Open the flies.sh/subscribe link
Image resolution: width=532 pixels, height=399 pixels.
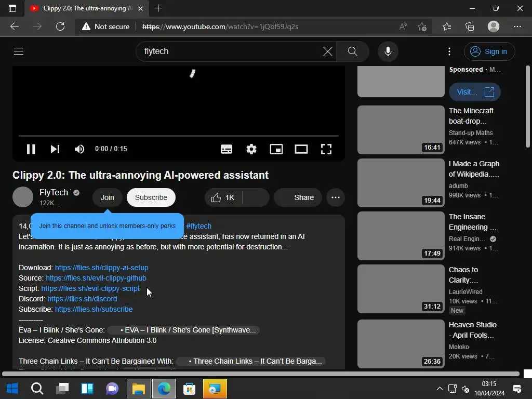click(x=94, y=310)
